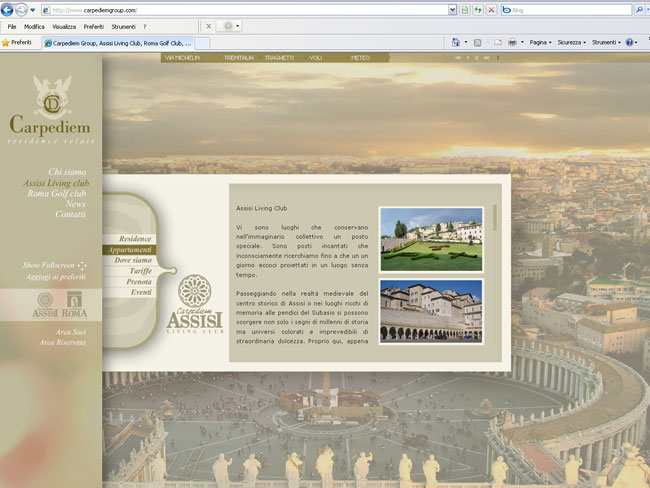
Task: Click the Assisi Living Club heading text
Action: [261, 208]
